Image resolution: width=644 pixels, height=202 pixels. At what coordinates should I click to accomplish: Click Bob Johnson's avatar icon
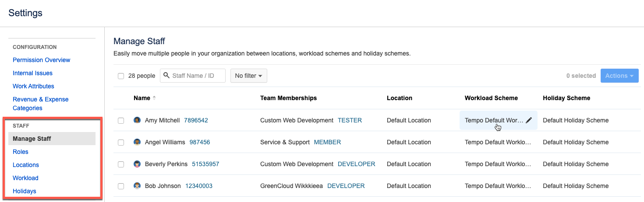[137, 186]
